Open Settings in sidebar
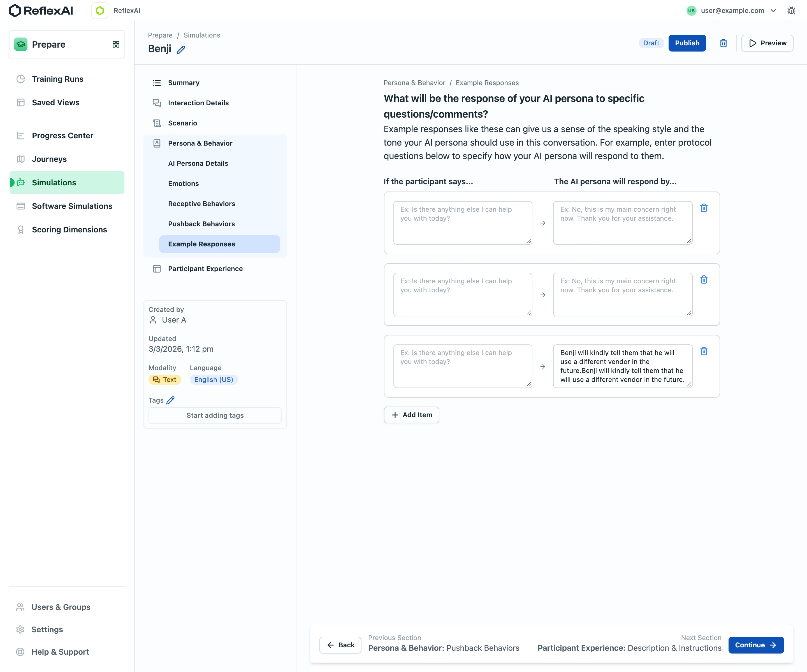The height and width of the screenshot is (672, 807). [67, 629]
